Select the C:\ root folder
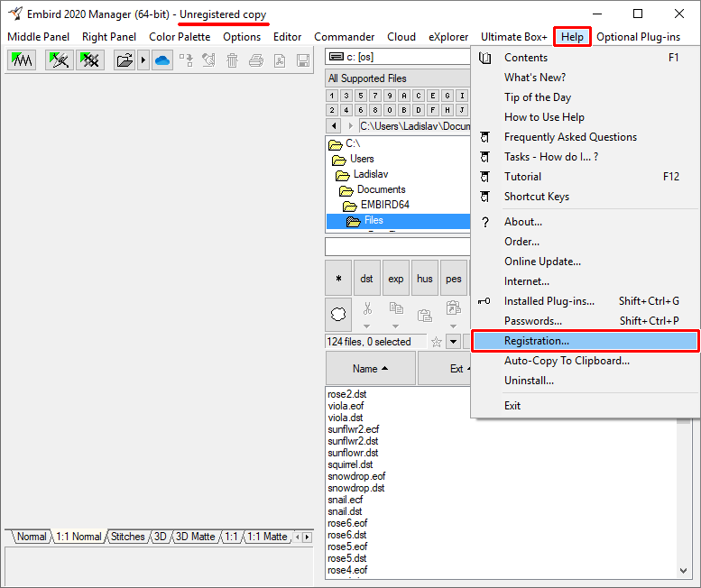The image size is (701, 588). [x=345, y=143]
